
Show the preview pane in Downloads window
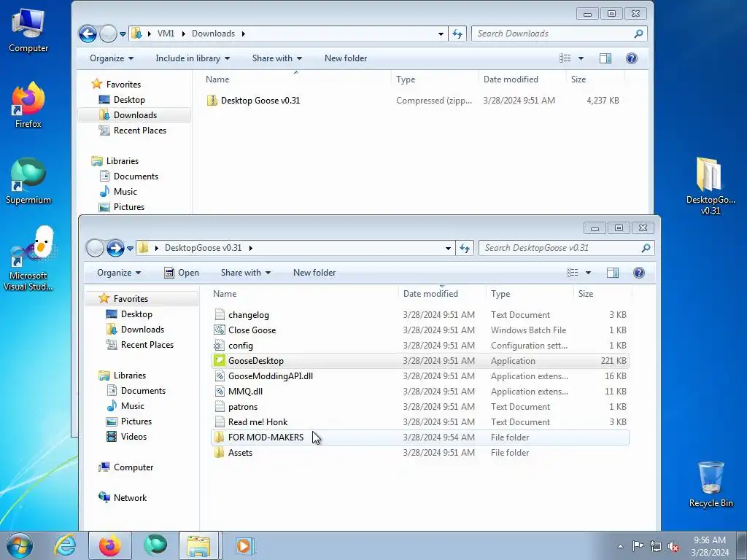605,58
